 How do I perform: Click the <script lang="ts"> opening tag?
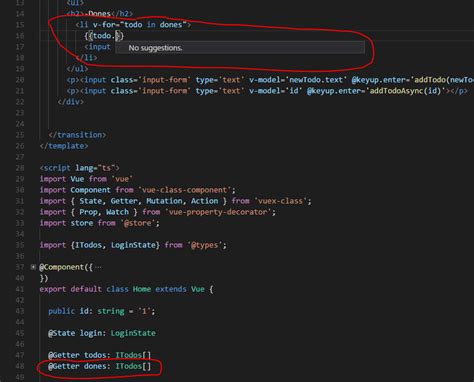point(79,168)
